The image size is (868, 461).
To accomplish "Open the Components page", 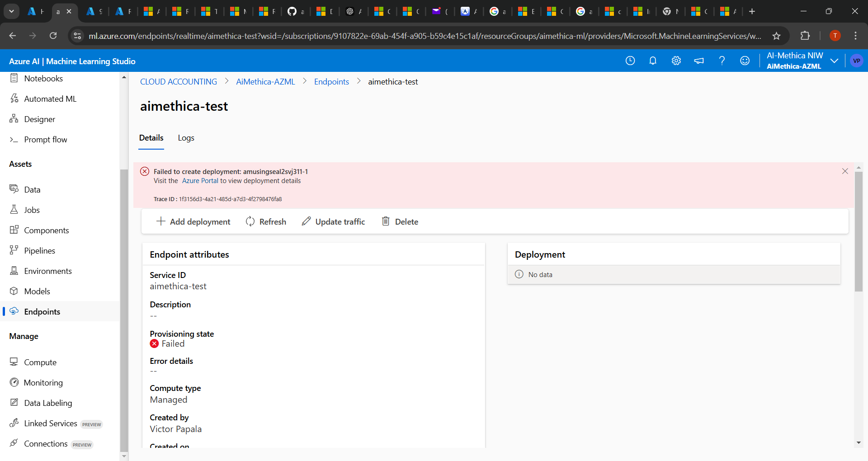I will coord(39,230).
